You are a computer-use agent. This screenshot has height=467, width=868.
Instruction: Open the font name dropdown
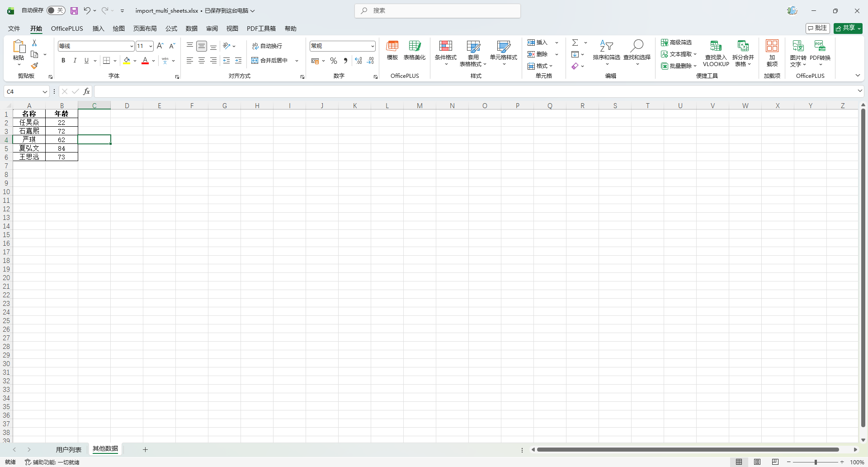pyautogui.click(x=132, y=46)
